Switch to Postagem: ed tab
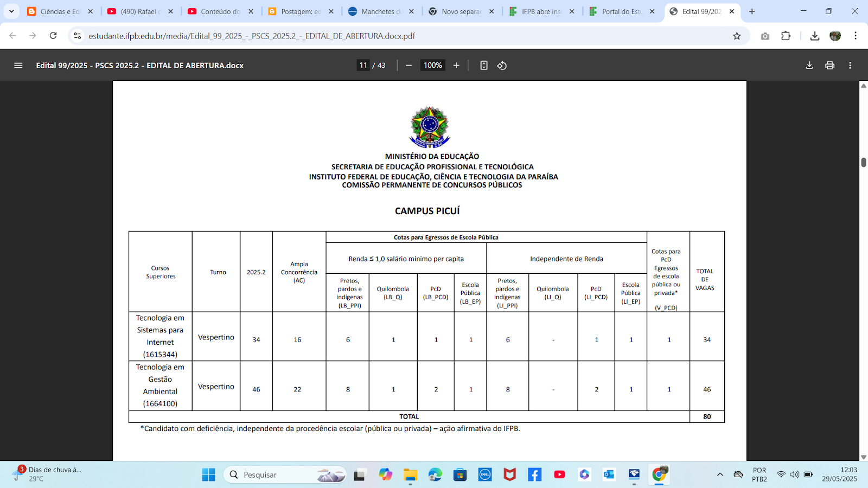The height and width of the screenshot is (488, 868). (x=301, y=11)
